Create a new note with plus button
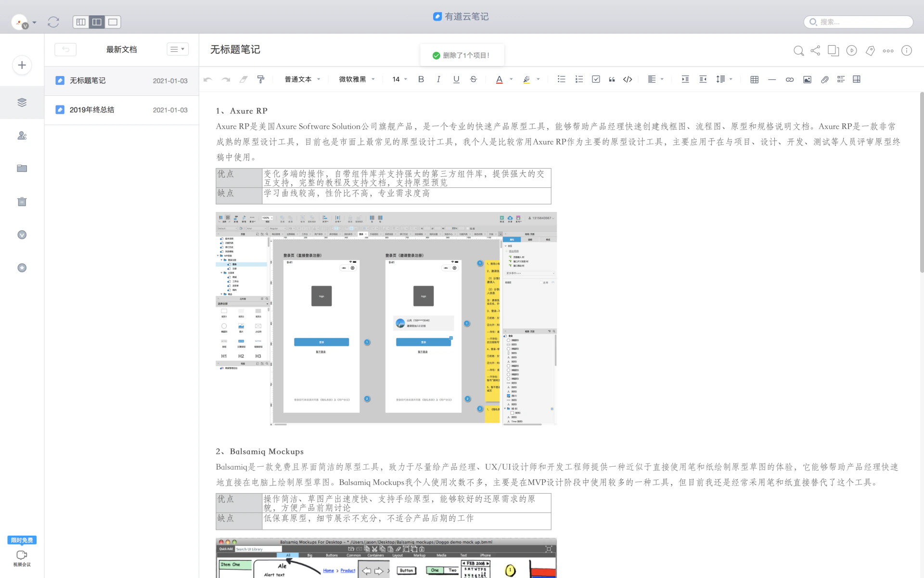 (x=22, y=65)
